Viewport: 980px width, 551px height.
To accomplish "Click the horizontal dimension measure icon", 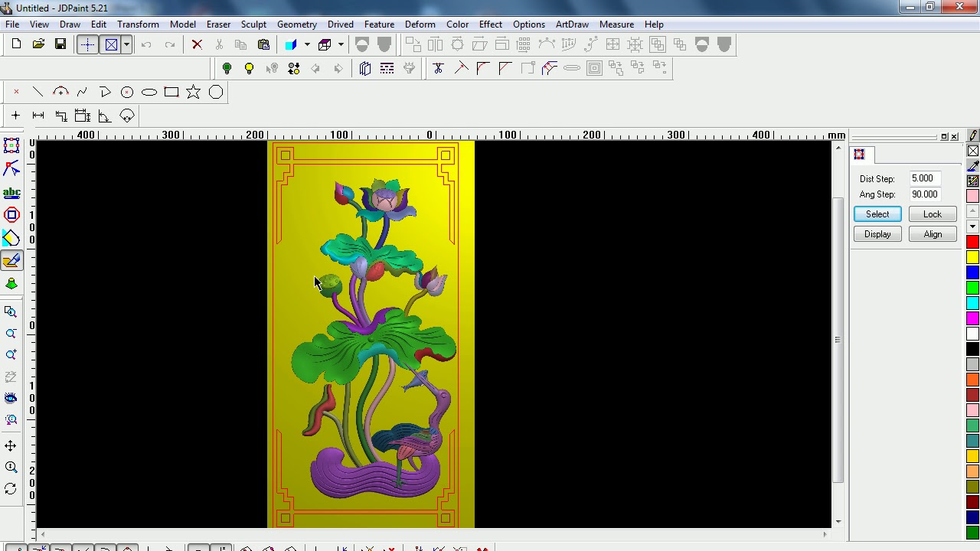I will 38,116.
